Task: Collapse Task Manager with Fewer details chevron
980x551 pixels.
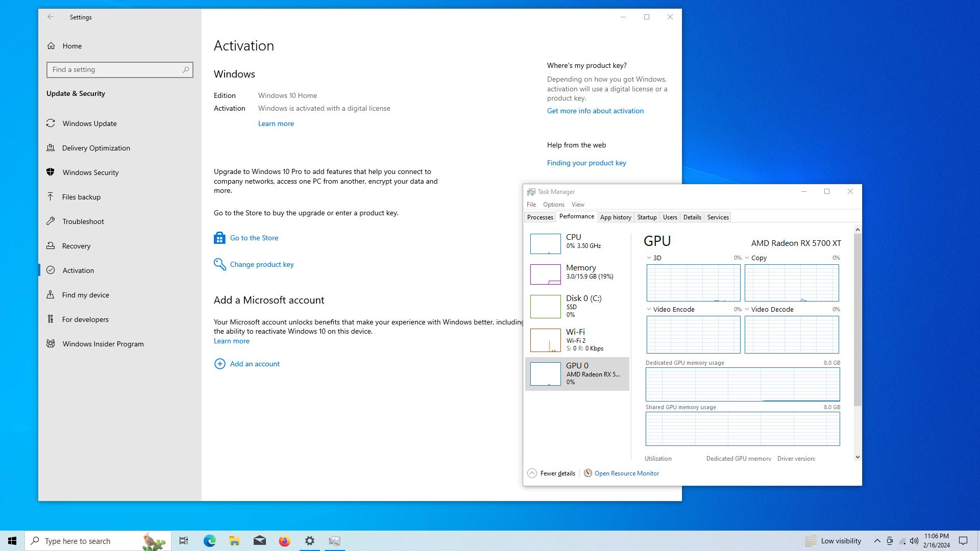Action: [x=532, y=473]
